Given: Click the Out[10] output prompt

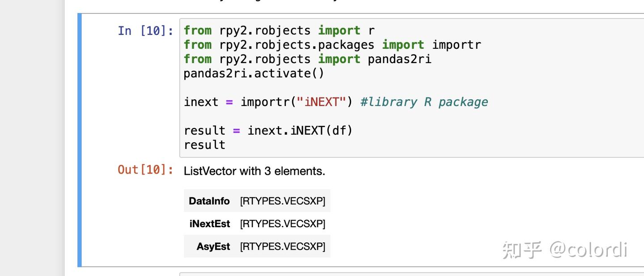Looking at the screenshot, I should [x=145, y=170].
